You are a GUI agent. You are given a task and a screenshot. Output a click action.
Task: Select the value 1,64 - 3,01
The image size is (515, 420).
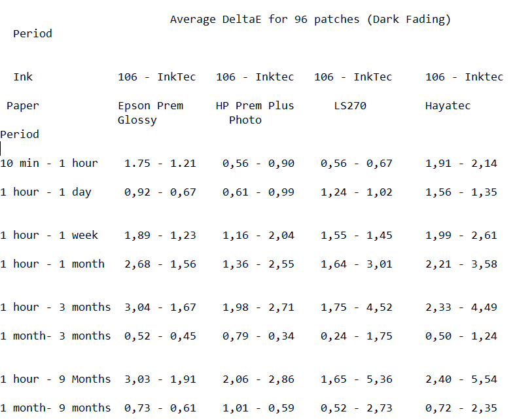point(356,264)
